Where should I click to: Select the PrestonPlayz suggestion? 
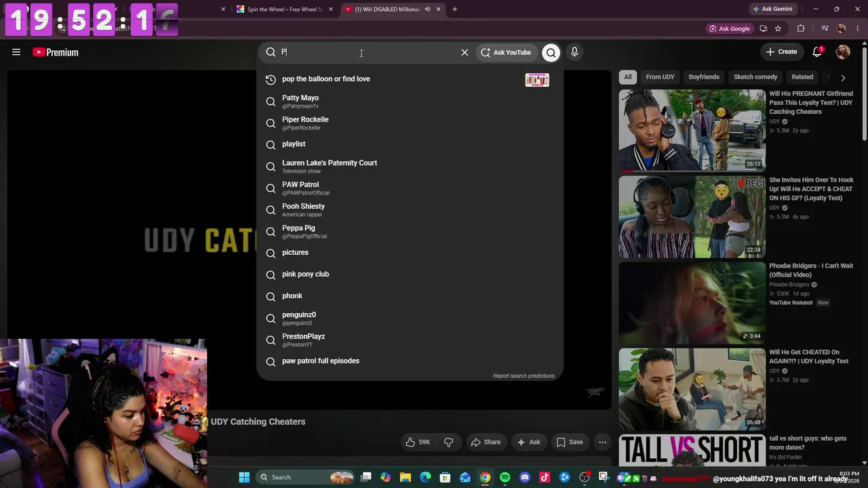coord(410,340)
